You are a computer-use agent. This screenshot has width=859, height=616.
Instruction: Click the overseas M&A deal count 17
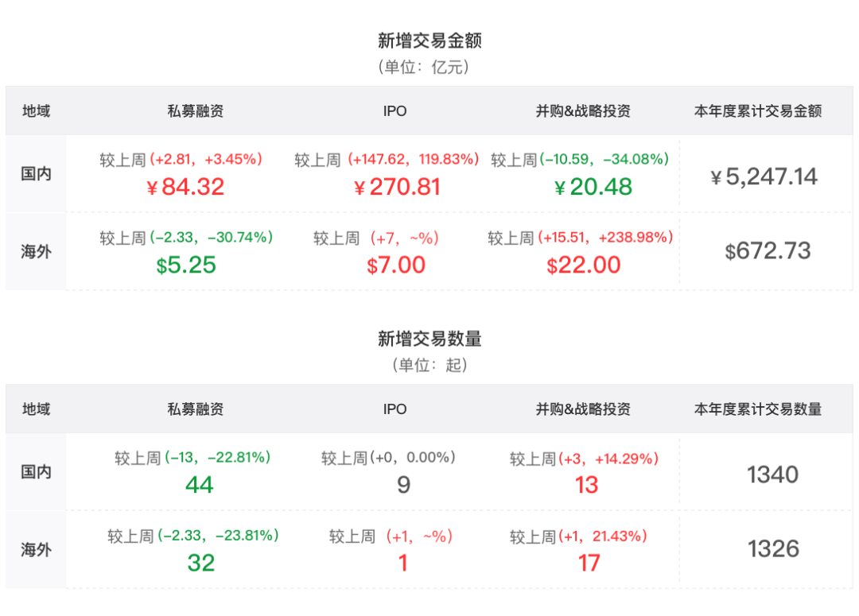[589, 563]
